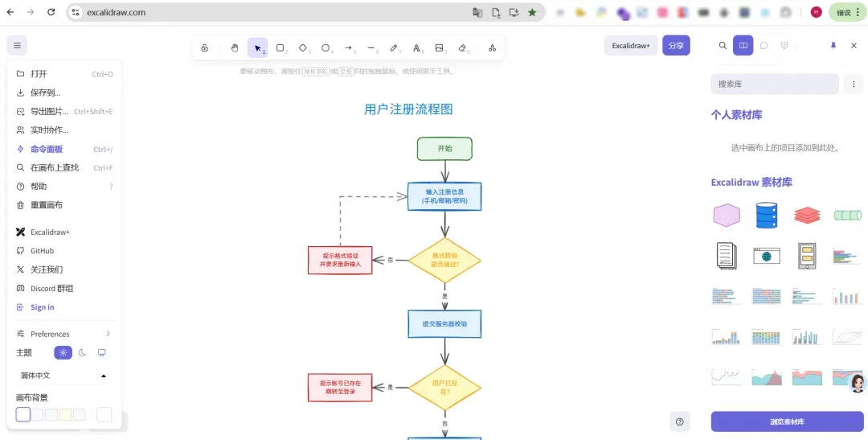This screenshot has height=440, width=868.
Task: Select the Arrow drawing tool
Action: click(348, 48)
